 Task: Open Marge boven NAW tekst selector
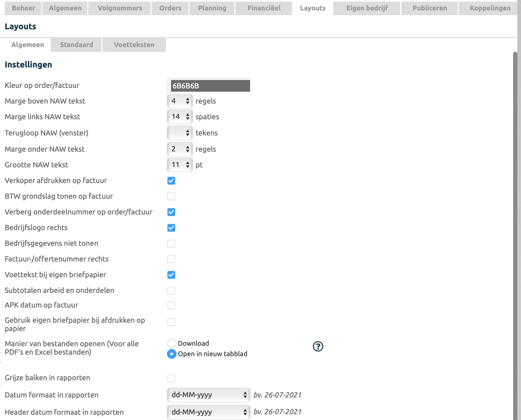(180, 101)
